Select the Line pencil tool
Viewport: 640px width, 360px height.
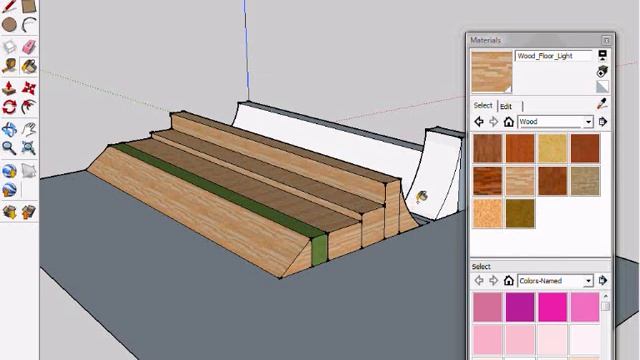coord(9,6)
